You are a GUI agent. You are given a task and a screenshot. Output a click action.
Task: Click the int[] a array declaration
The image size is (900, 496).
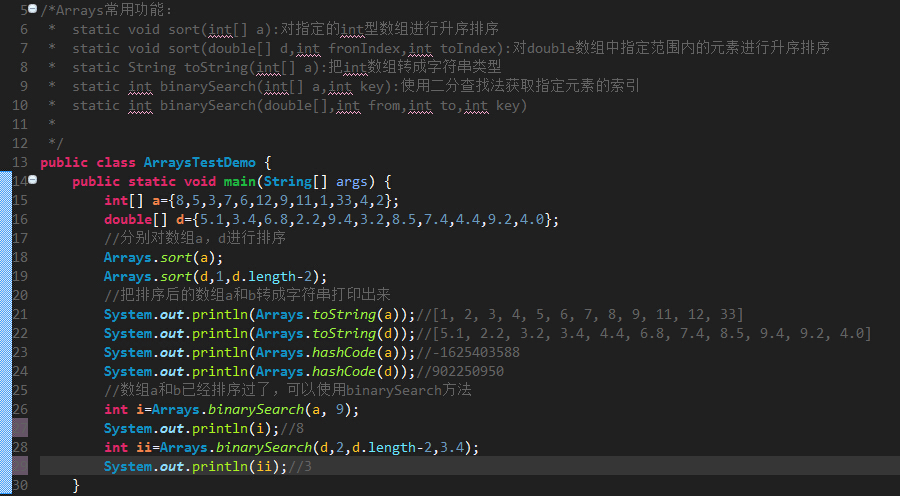coord(251,200)
